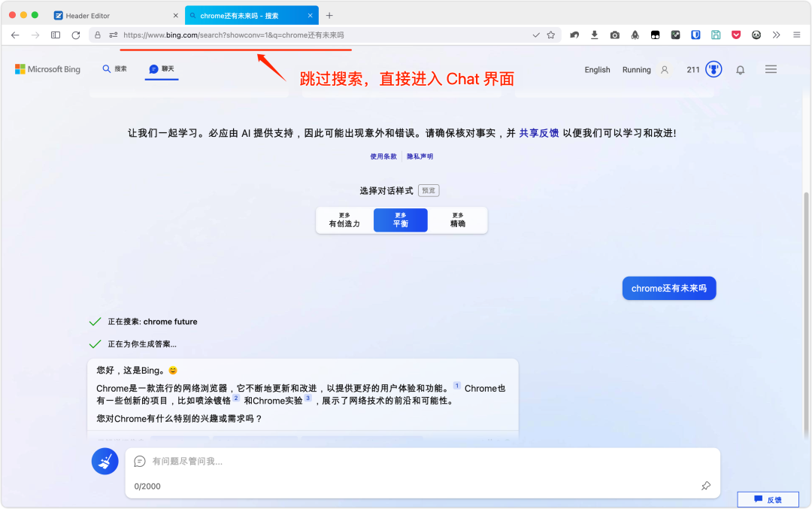Bookmark this page with the star icon
812x509 pixels.
click(551, 35)
